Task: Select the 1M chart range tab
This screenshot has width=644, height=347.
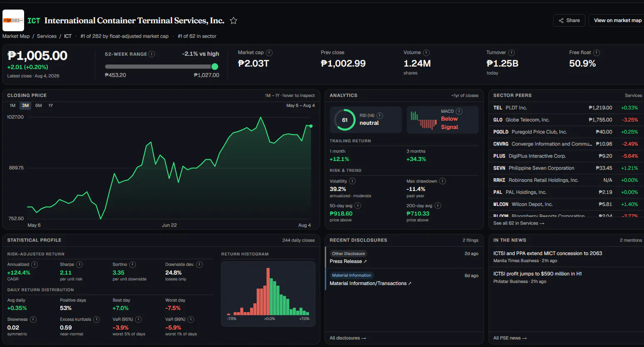Action: (12, 106)
